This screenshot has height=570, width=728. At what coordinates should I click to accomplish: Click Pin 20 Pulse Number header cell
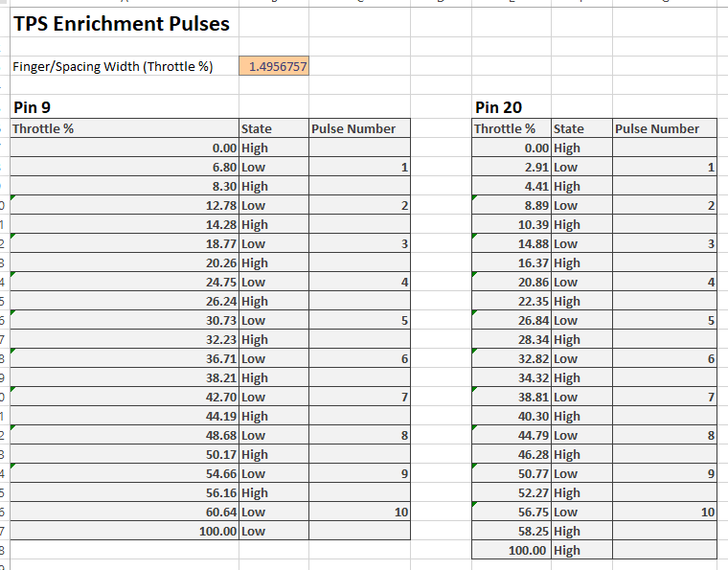click(x=665, y=128)
